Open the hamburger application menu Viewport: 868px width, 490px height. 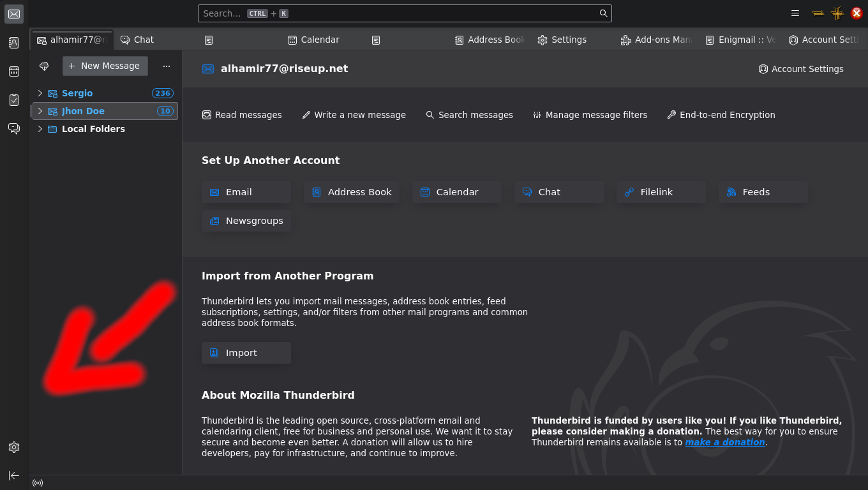click(795, 13)
